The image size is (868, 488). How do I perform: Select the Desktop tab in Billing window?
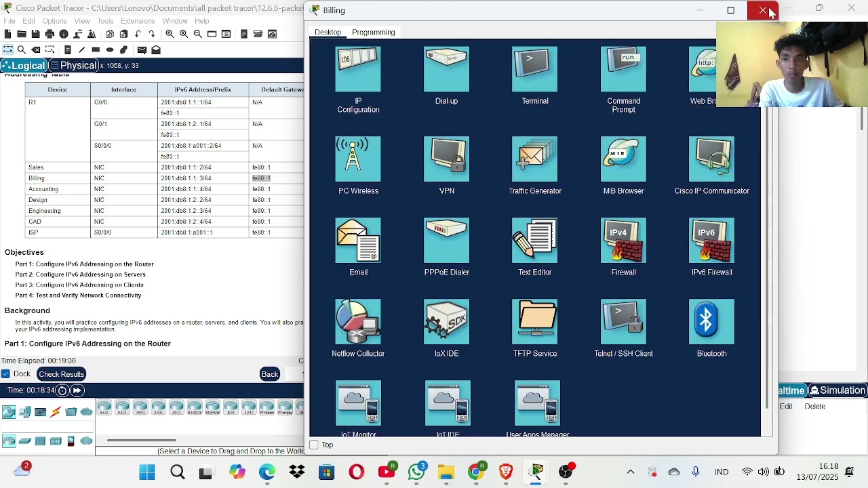point(328,32)
